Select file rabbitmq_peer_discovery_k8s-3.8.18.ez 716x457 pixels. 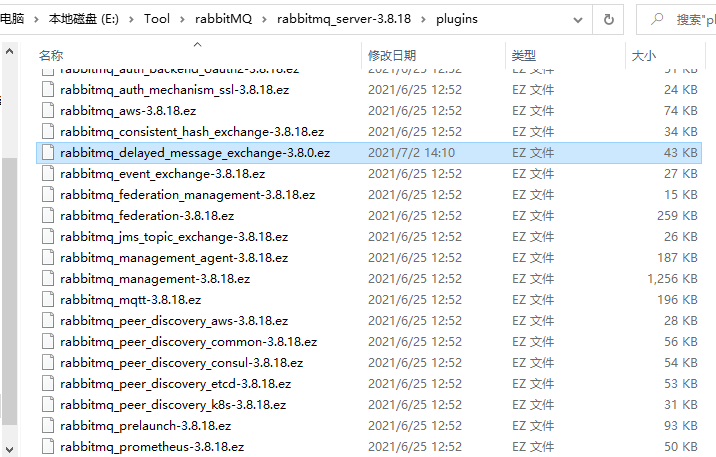[x=173, y=404]
